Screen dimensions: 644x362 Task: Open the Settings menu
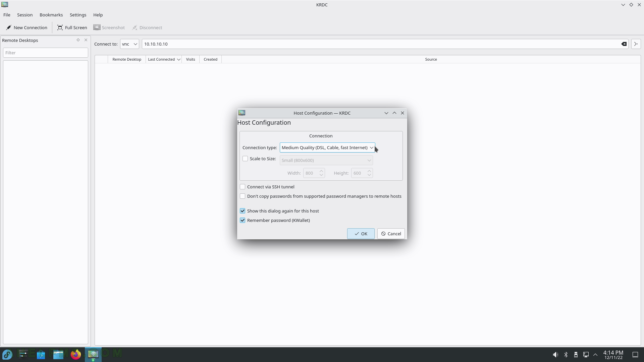78,15
